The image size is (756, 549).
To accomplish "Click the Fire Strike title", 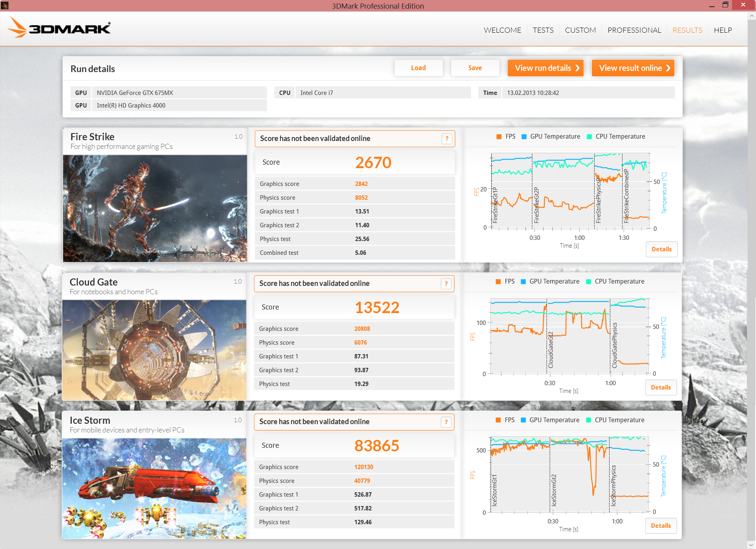I will tap(92, 137).
